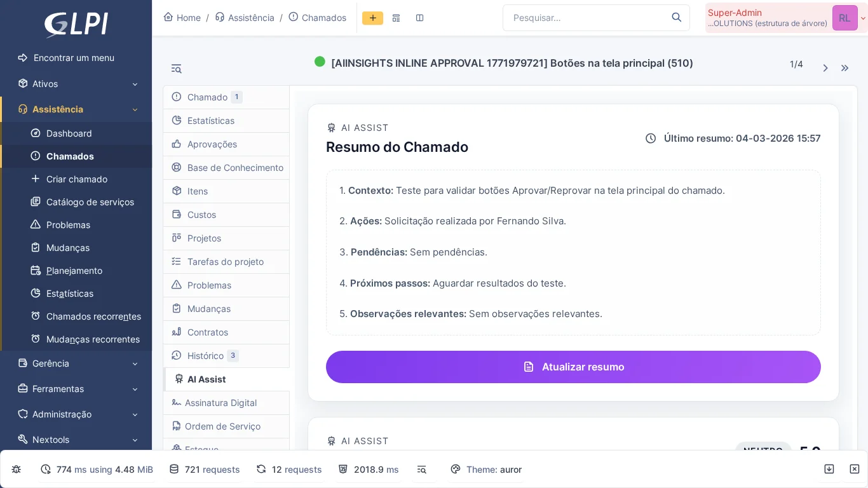This screenshot has height=488, width=868.
Task: Click the GLPI logo
Action: [x=76, y=25]
